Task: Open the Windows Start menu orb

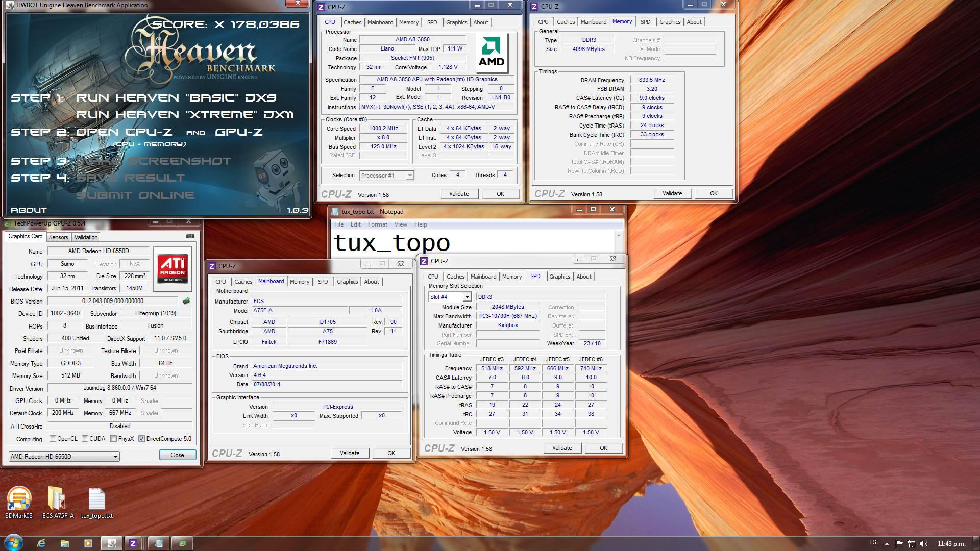Action: [x=13, y=543]
